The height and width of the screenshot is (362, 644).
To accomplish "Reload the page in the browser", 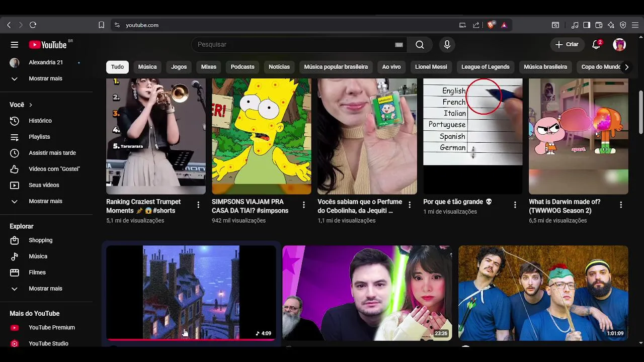I will [33, 25].
